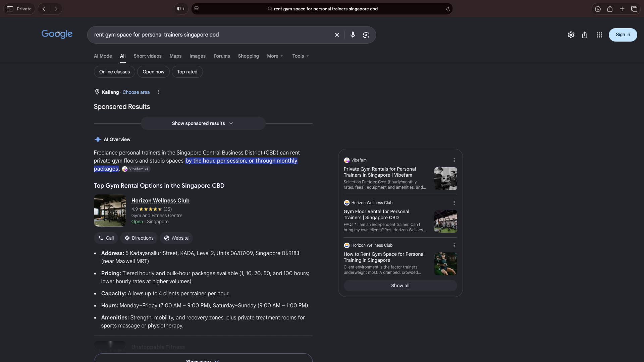Viewport: 644px width, 362px height.
Task: Go back with the browser back arrow
Action: 44,9
